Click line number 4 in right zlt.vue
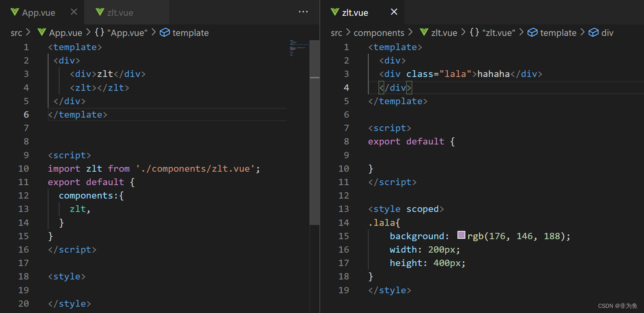Screen dimensions: 644x313 pos(346,88)
